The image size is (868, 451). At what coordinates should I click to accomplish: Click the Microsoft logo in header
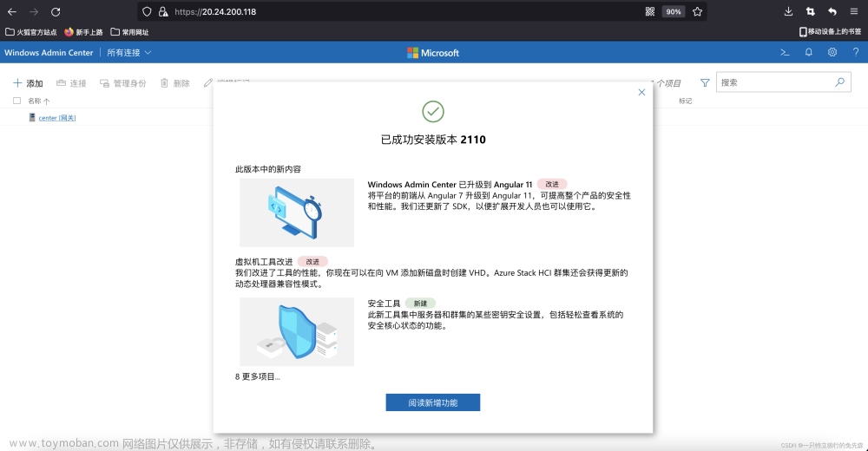433,53
